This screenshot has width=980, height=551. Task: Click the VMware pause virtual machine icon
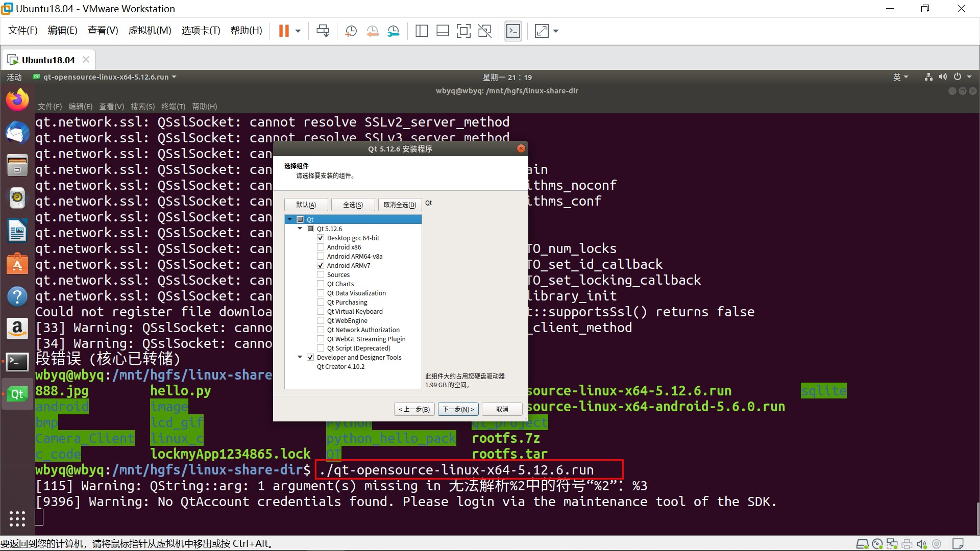284,31
